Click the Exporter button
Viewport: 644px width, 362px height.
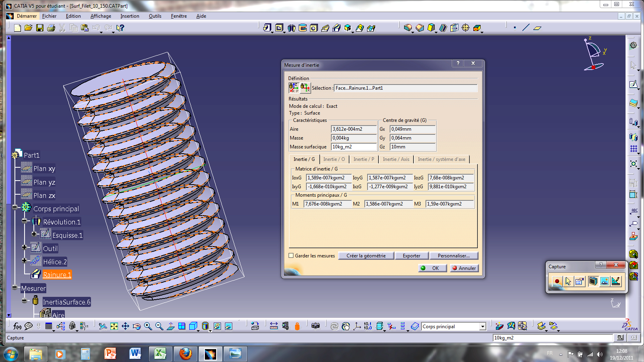coord(411,256)
